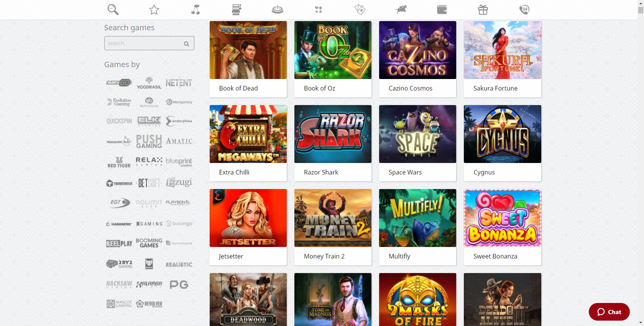The width and height of the screenshot is (644, 326).
Task: Click the Jetsetter title link
Action: tap(231, 256)
